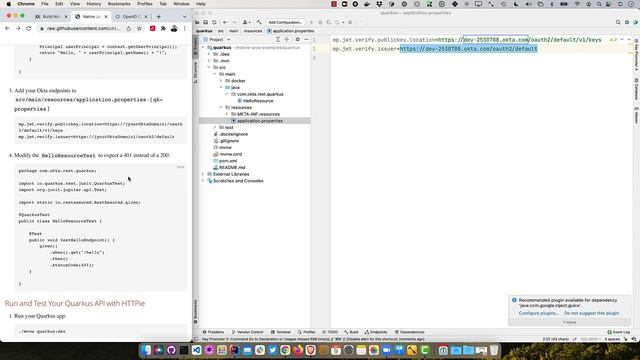Click the Project view dropdown
Image resolution: width=640 pixels, height=360 pixels.
pyautogui.click(x=220, y=40)
